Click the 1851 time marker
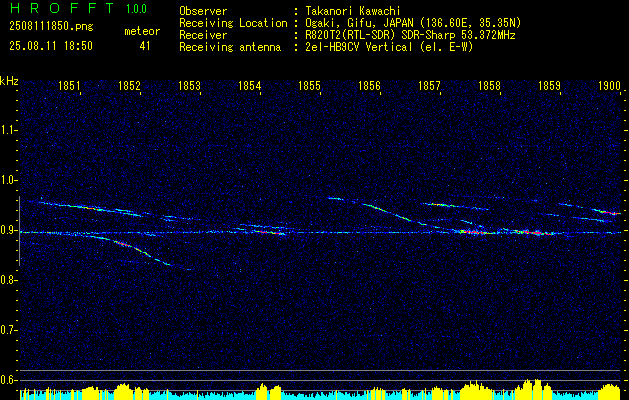Image resolution: width=629 pixels, height=400 pixels. coord(69,85)
